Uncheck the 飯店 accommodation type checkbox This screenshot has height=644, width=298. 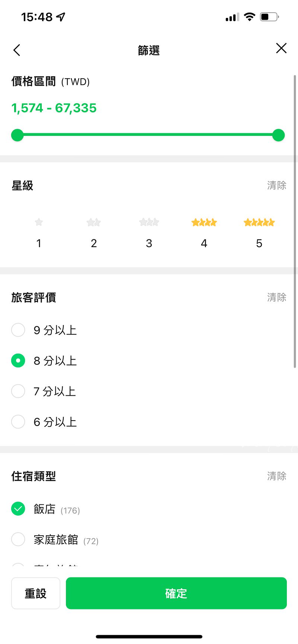(x=18, y=508)
